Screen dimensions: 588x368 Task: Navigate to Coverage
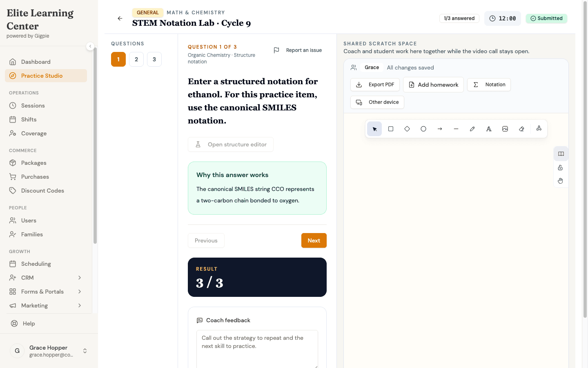click(x=46, y=133)
